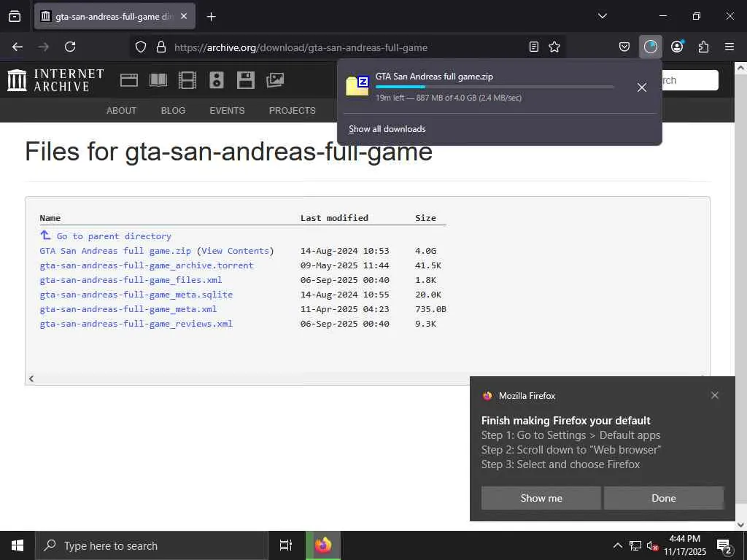Close the gta-san-andreas-full-game tab
Viewport: 747px width, 560px height.
184,16
